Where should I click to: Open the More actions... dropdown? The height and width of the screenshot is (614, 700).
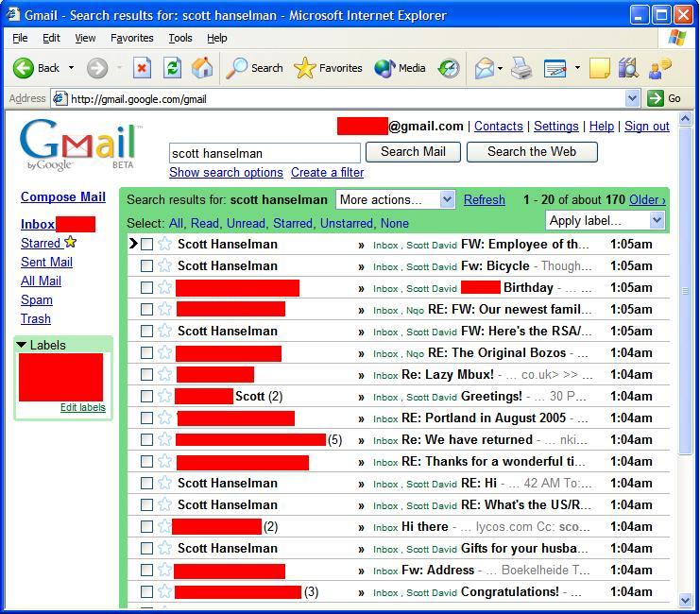396,199
